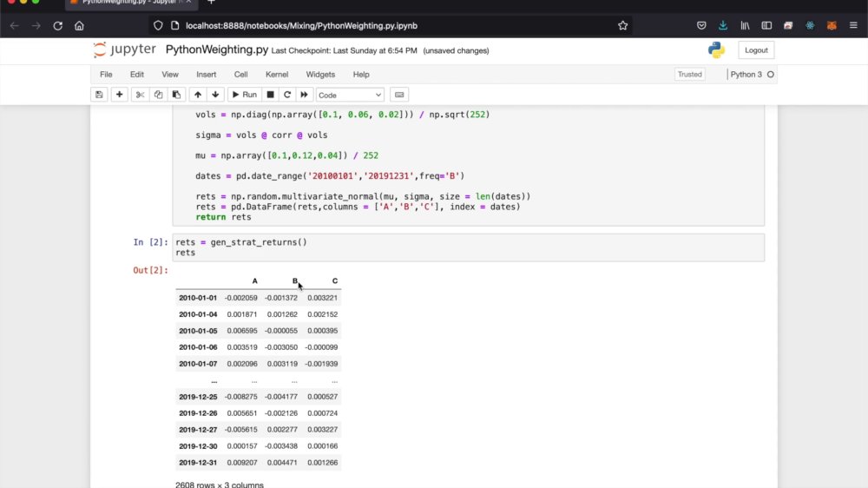Run the selected cell
Image resolution: width=868 pixels, height=488 pixels.
[x=244, y=95]
